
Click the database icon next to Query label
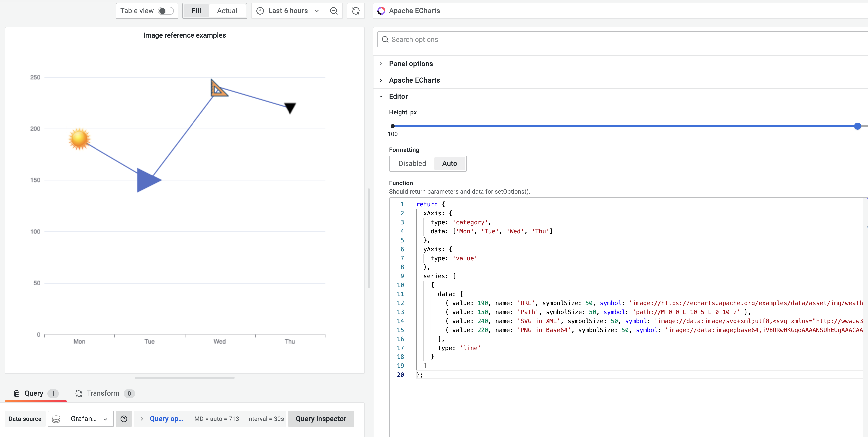point(16,393)
